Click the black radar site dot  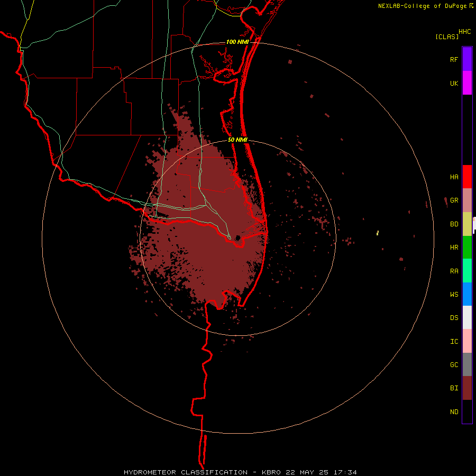(x=238, y=237)
